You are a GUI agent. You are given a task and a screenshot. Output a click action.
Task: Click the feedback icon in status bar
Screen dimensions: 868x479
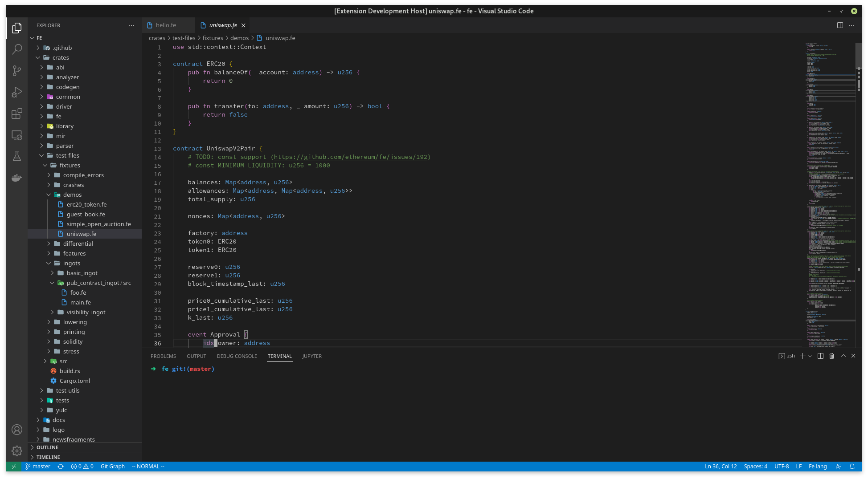839,467
